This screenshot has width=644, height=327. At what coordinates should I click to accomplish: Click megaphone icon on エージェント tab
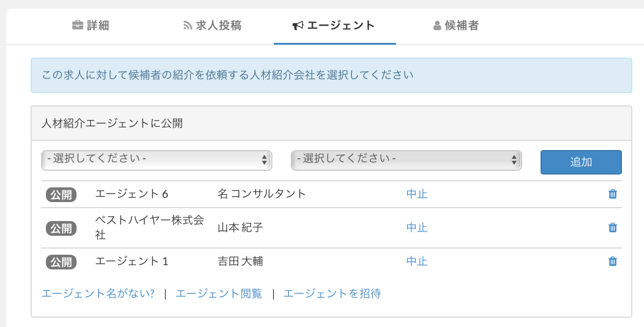pyautogui.click(x=298, y=26)
